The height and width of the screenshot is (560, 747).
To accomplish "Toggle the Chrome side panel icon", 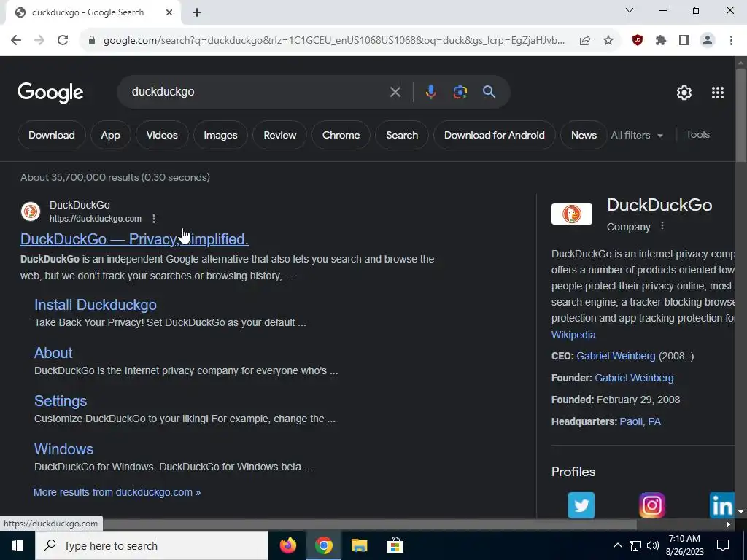I will click(x=684, y=41).
